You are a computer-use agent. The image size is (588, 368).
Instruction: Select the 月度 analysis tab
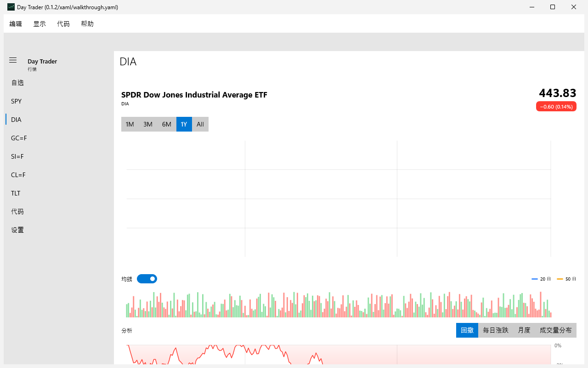click(x=524, y=330)
